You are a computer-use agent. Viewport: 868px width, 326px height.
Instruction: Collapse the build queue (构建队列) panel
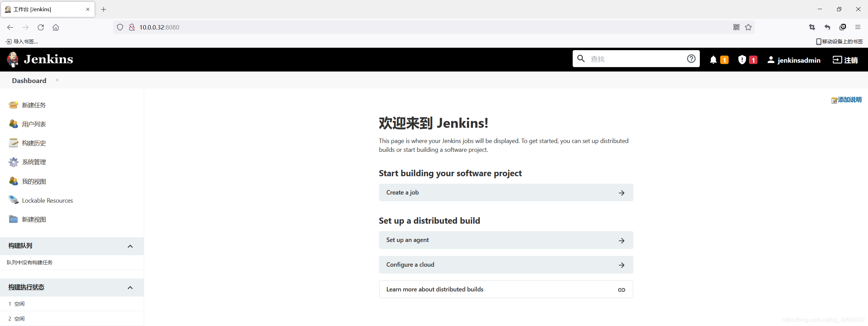(x=130, y=246)
